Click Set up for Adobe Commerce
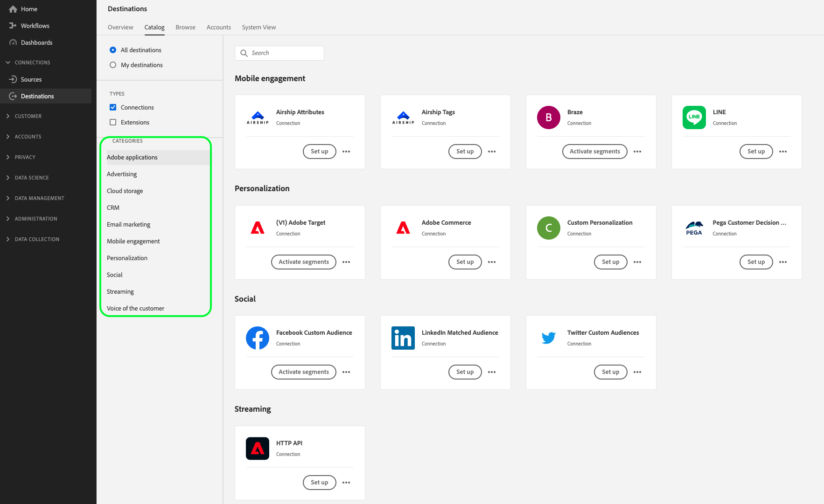The image size is (824, 504). 465,262
